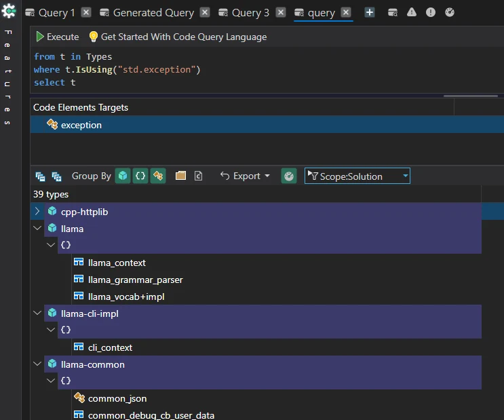Collapse all result tree nodes icon
Image resolution: width=504 pixels, height=420 pixels.
(x=40, y=176)
